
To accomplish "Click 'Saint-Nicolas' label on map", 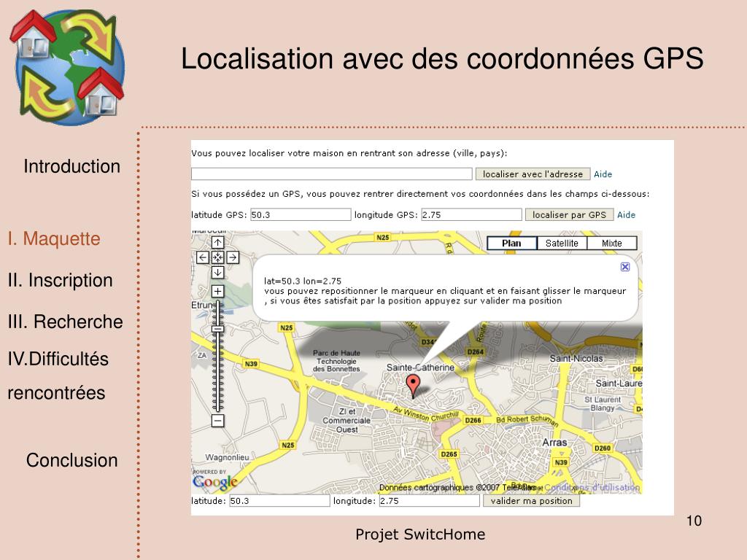I will point(576,359).
